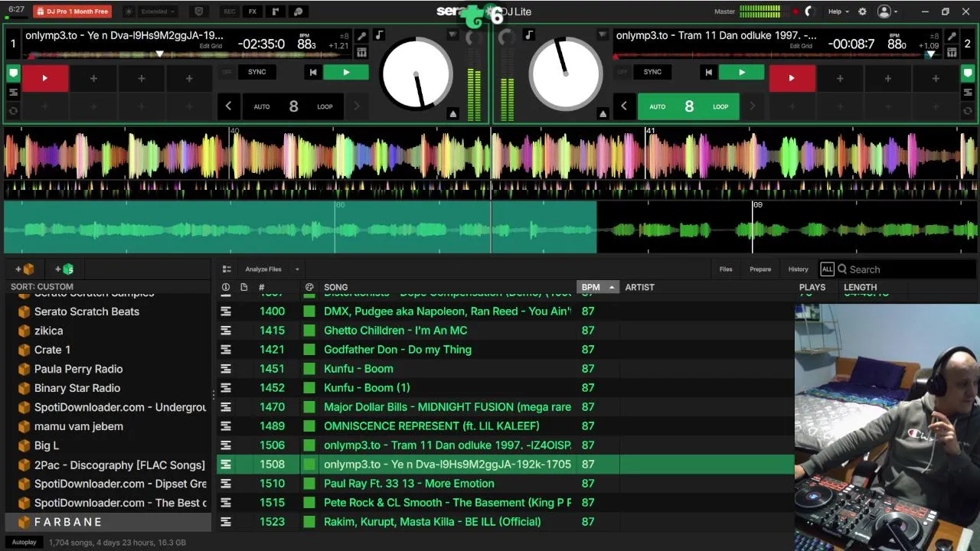Open the REC recording panel
The width and height of the screenshot is (980, 551).
230,11
